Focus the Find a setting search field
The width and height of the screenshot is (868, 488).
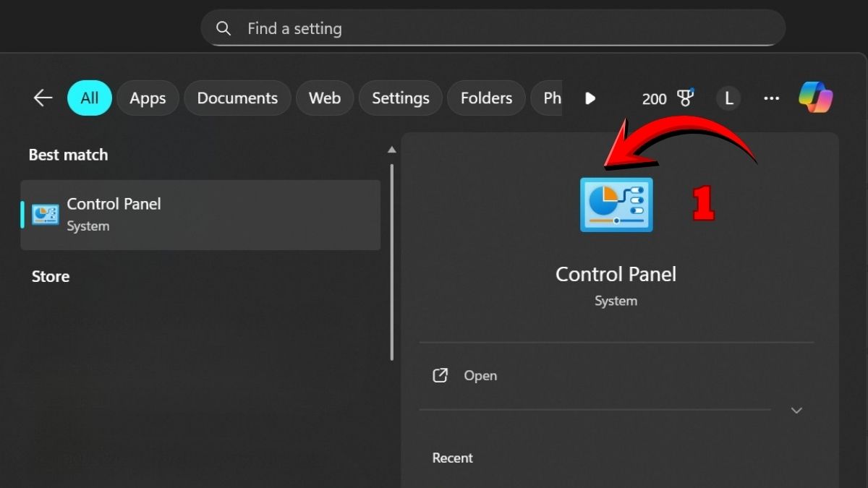pos(493,28)
